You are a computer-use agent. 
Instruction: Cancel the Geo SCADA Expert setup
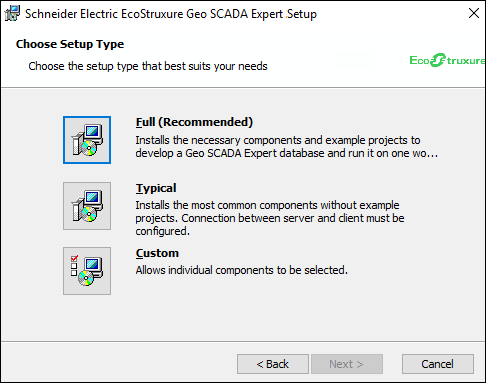[438, 364]
